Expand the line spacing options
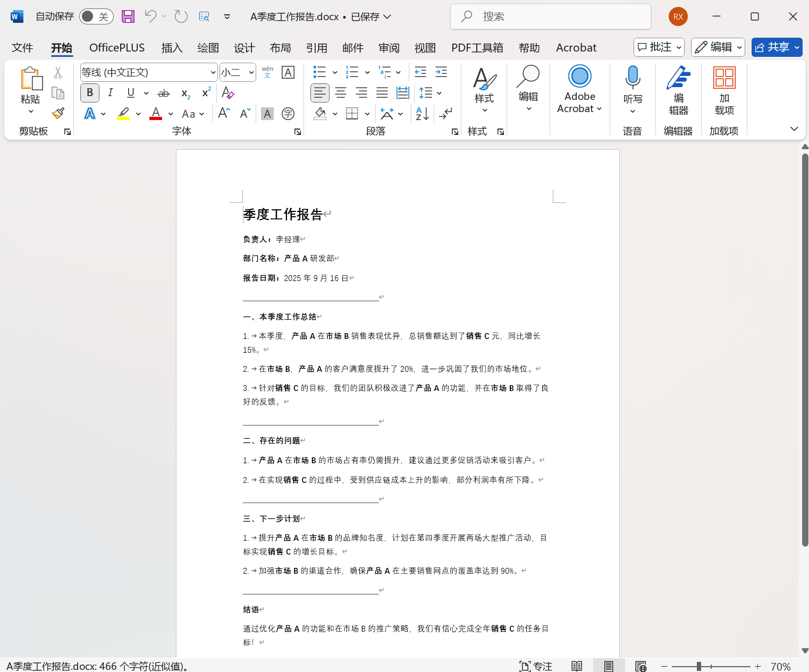The width and height of the screenshot is (809, 672). [x=439, y=93]
